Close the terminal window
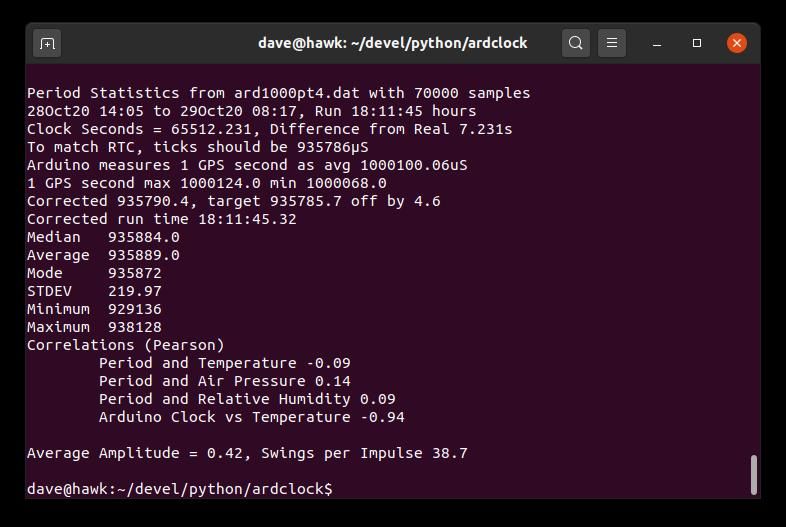786x527 pixels. [x=737, y=43]
